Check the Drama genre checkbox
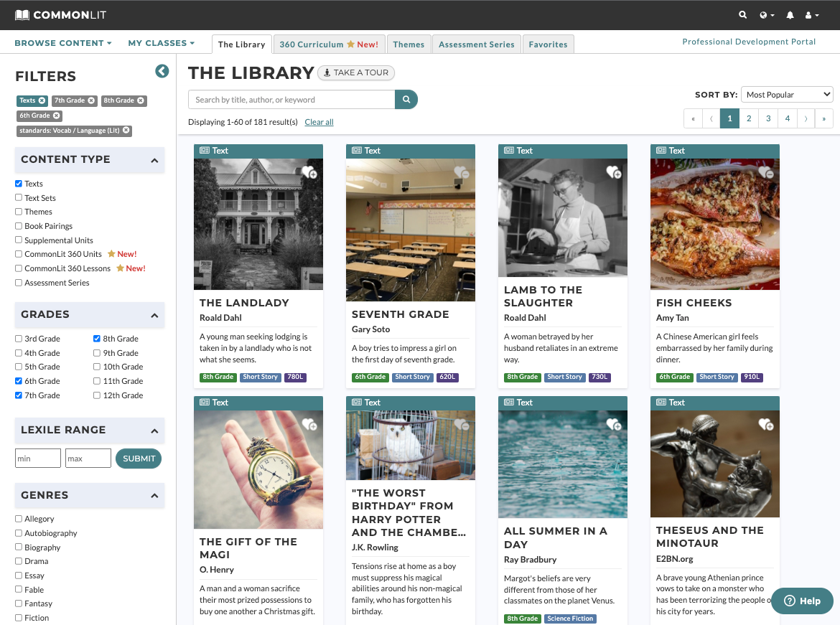The height and width of the screenshot is (625, 840). (x=19, y=561)
